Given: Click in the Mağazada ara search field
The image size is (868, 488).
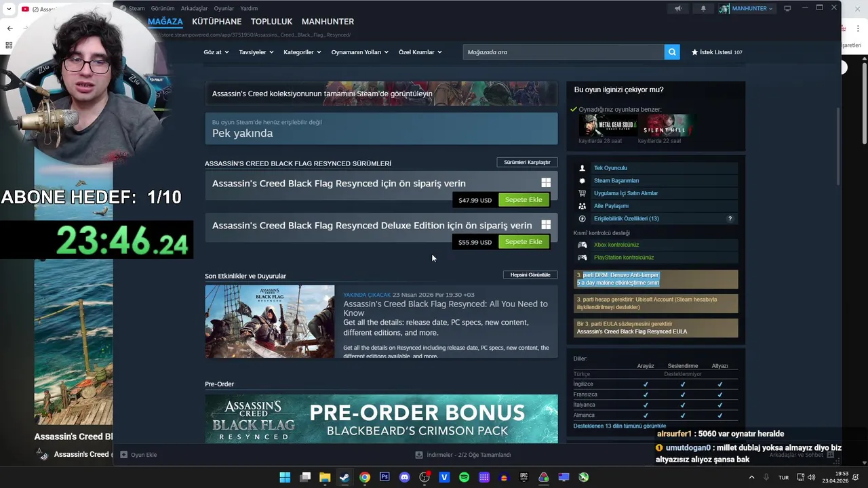Looking at the screenshot, I should click(x=563, y=52).
